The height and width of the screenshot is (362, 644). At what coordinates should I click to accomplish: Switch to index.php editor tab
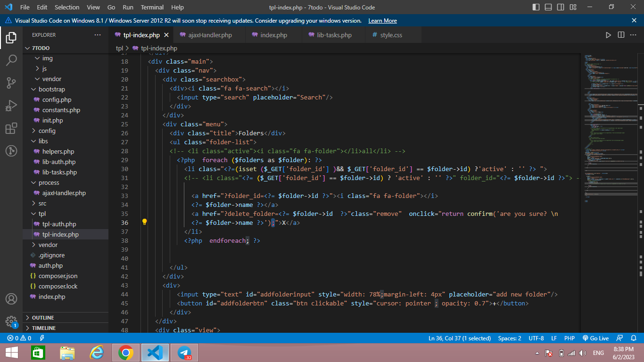pyautogui.click(x=273, y=35)
